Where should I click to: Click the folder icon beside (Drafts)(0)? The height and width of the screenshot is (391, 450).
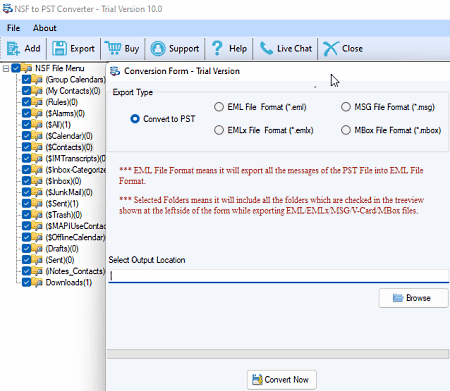click(37, 249)
